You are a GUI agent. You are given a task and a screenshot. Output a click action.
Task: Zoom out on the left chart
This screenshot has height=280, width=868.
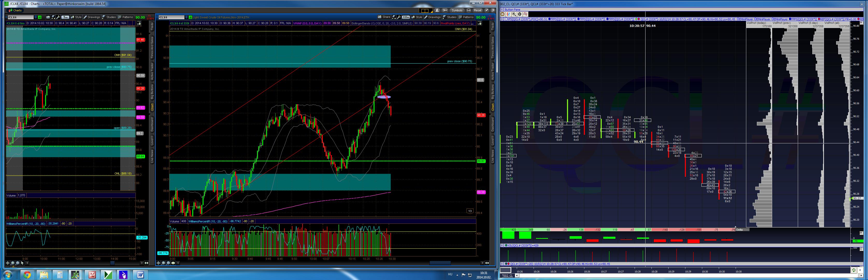[x=18, y=263]
